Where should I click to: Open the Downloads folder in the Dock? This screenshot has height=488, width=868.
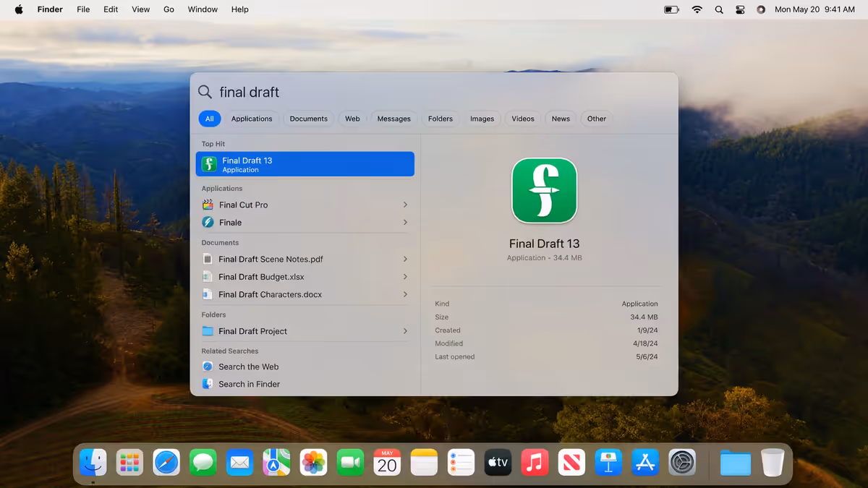point(736,463)
